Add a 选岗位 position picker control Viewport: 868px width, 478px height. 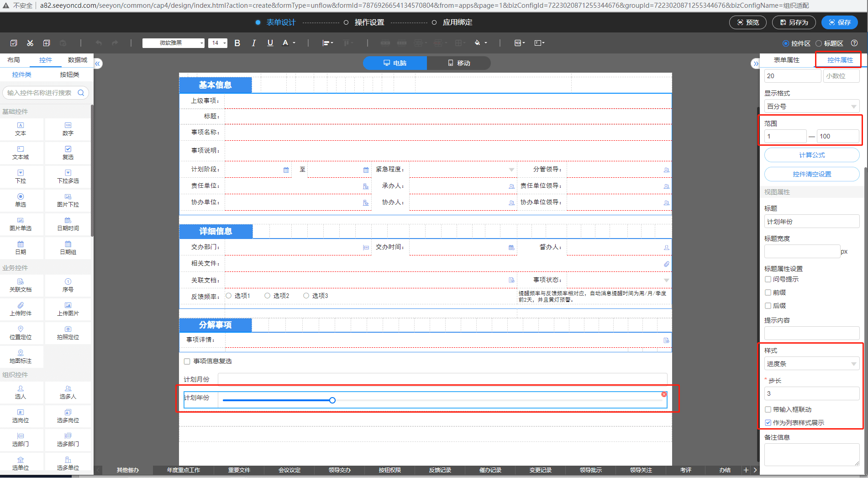coord(21,416)
